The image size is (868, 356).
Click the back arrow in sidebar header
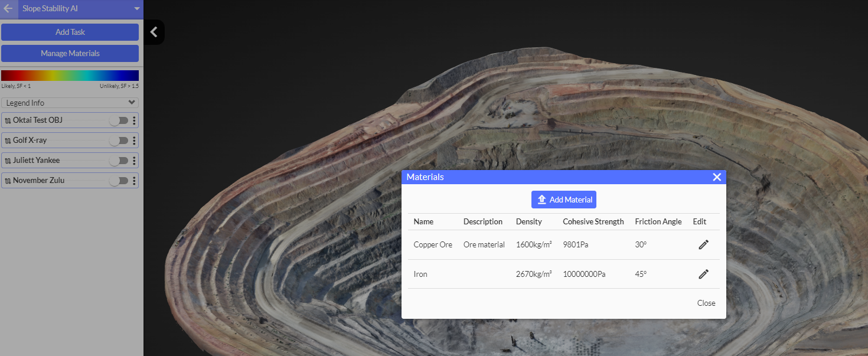point(8,9)
